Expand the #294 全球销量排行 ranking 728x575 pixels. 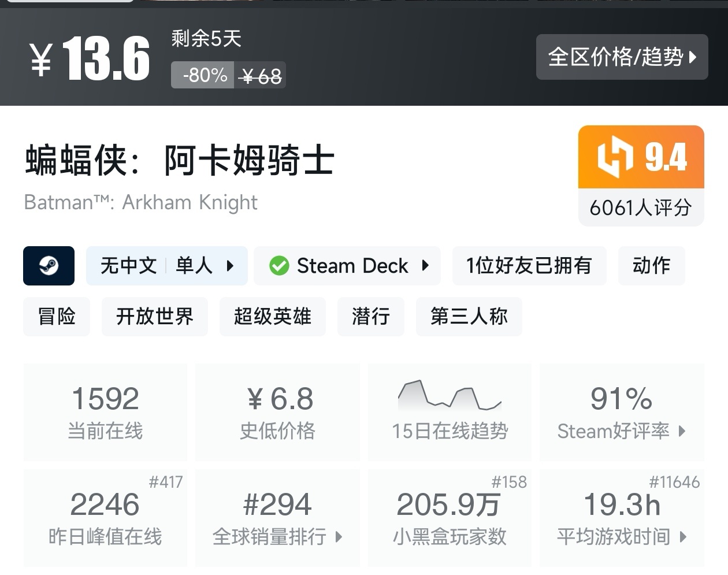(277, 518)
